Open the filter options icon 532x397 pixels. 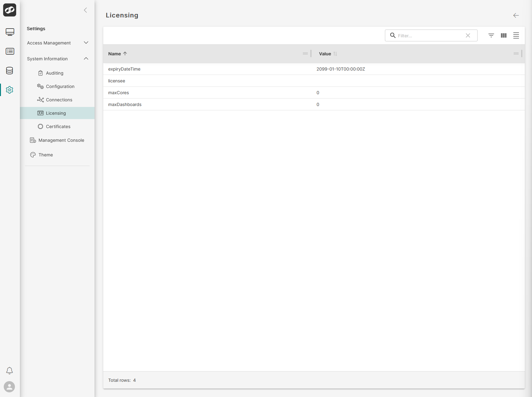coord(491,35)
